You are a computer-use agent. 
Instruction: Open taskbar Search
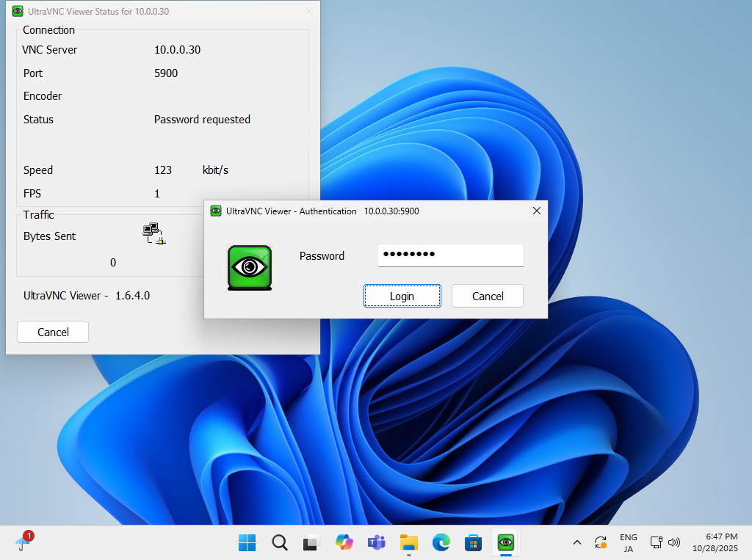(x=279, y=542)
